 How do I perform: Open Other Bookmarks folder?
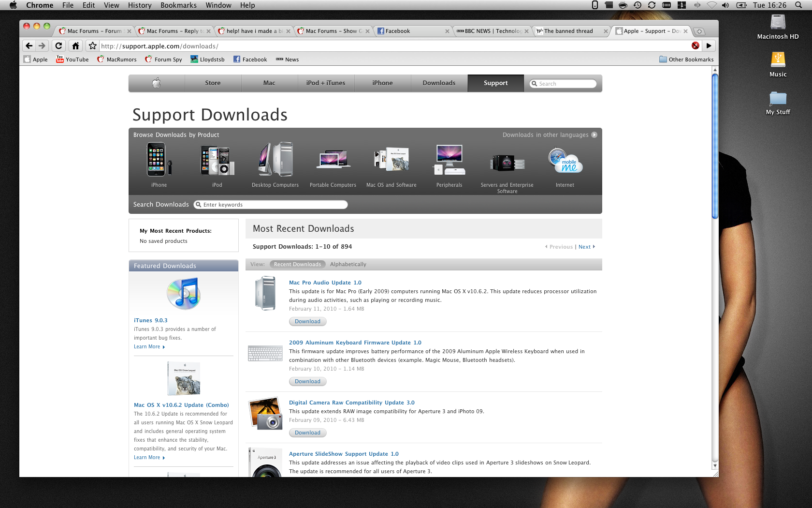pos(686,60)
